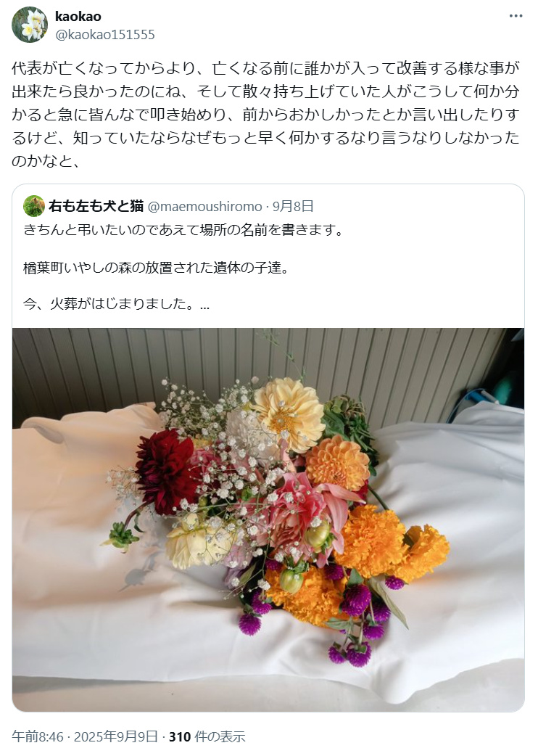Open the @kaokao151555 handle
538x756 pixels.
tap(105, 35)
